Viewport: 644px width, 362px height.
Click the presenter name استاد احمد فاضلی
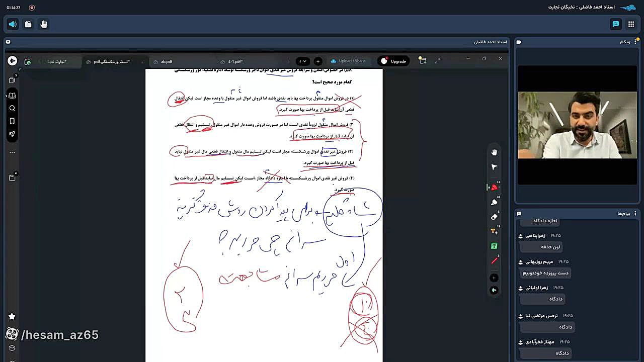(x=490, y=42)
